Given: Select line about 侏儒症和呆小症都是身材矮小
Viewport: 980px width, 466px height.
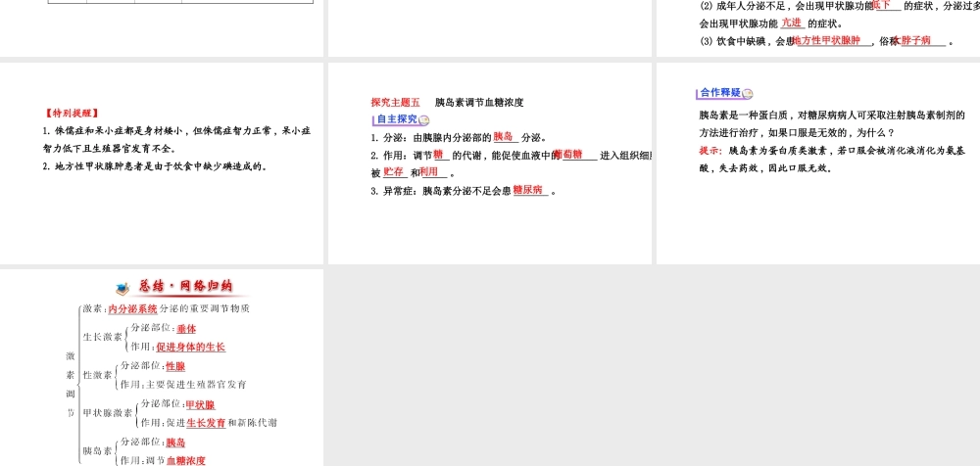Looking at the screenshot, I should pos(176,131).
